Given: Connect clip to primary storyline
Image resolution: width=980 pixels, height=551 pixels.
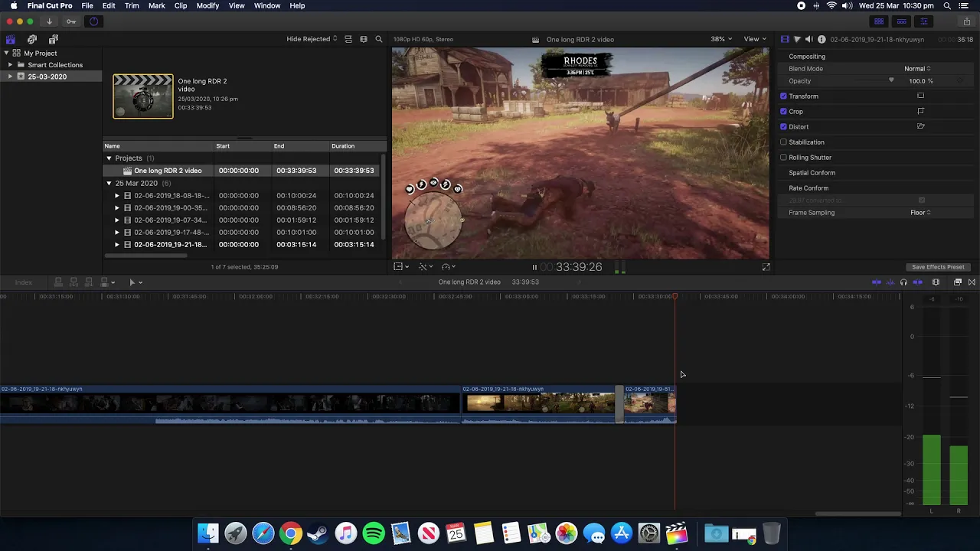Looking at the screenshot, I should (57, 282).
